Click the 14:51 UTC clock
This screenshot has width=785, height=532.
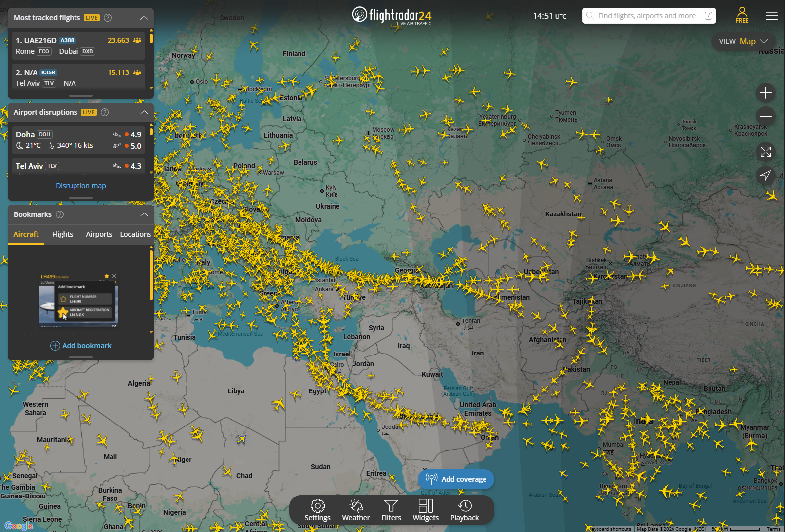pos(550,16)
